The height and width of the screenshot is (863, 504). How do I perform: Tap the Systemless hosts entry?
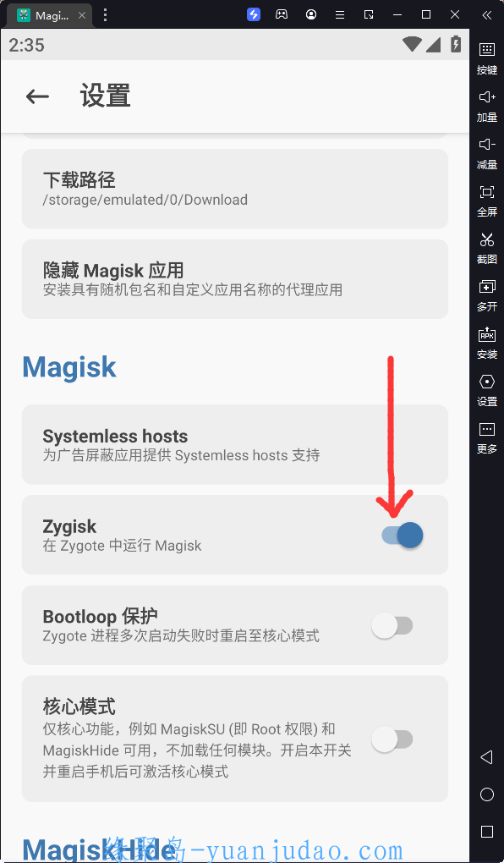tap(235, 445)
